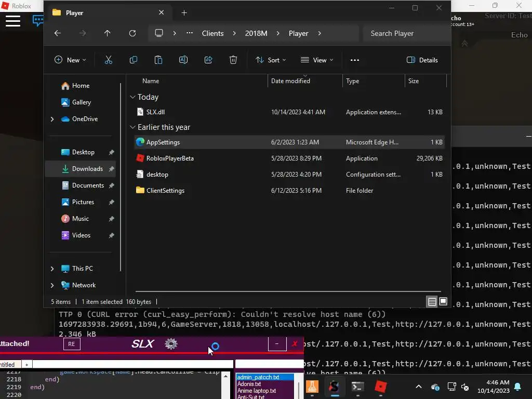
Task: Close the SLX window with red X
Action: 295,344
